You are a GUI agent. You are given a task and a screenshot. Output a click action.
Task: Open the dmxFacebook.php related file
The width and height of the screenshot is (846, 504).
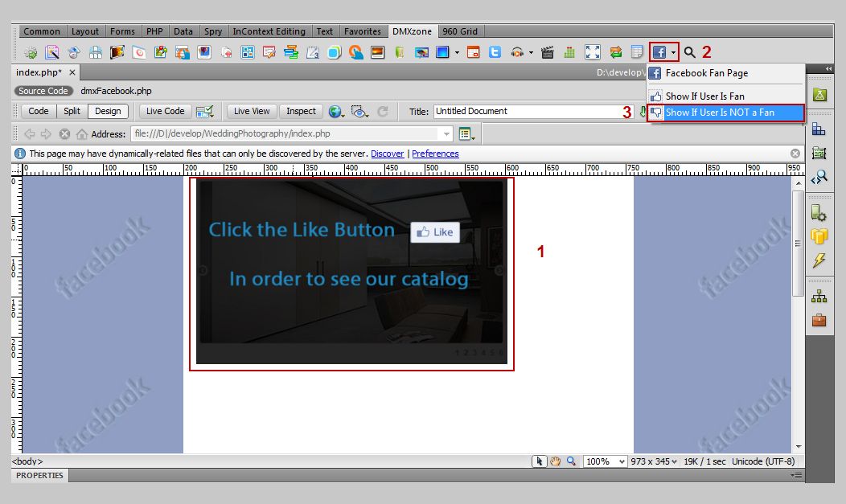(x=116, y=91)
